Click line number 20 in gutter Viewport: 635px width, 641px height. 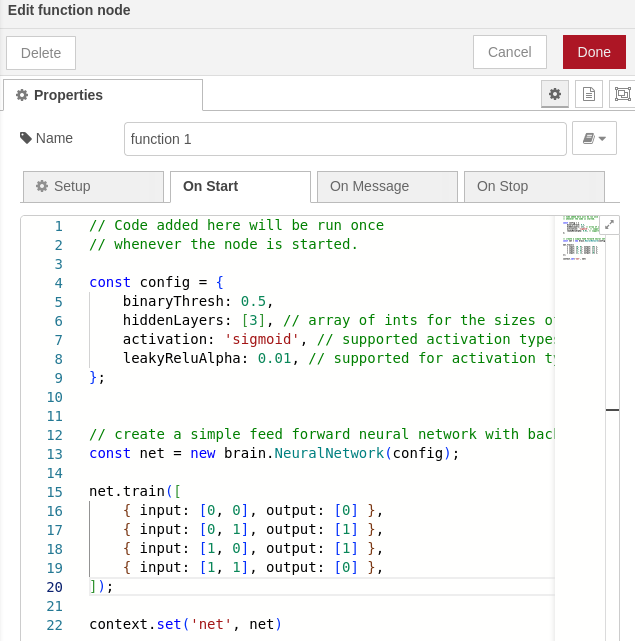tap(54, 587)
